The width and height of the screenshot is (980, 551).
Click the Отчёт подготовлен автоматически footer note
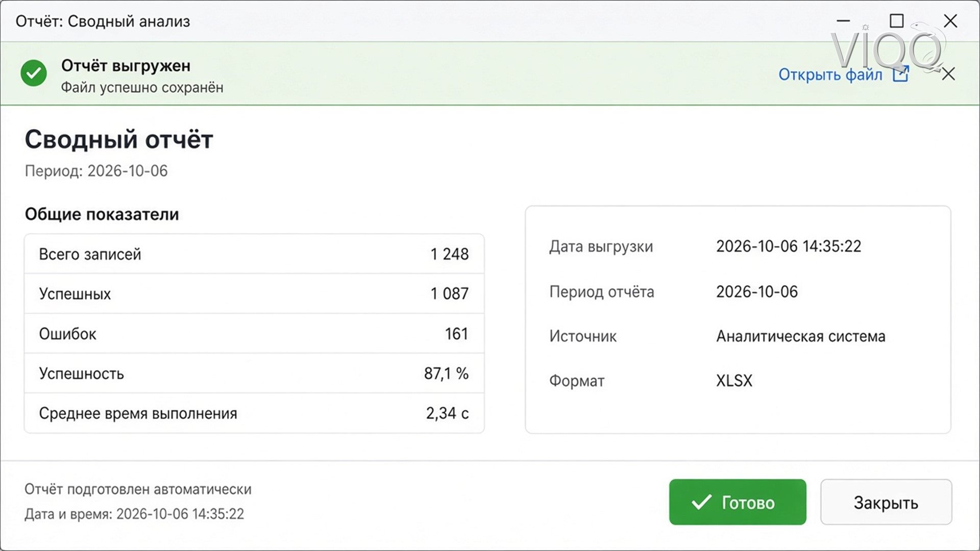(138, 489)
